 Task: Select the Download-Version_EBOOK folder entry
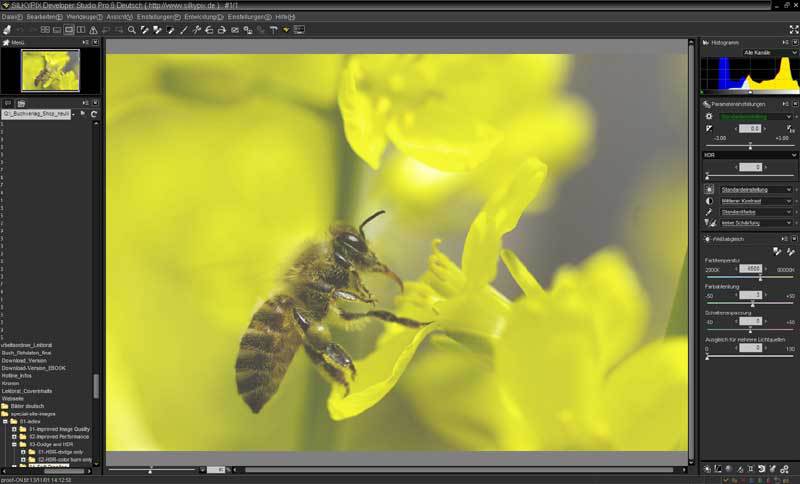(33, 368)
